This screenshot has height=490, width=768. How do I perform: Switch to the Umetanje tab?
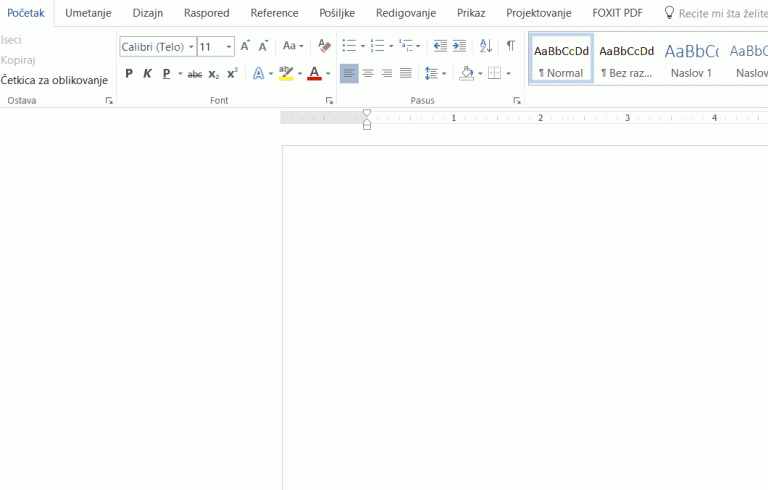[x=88, y=13]
